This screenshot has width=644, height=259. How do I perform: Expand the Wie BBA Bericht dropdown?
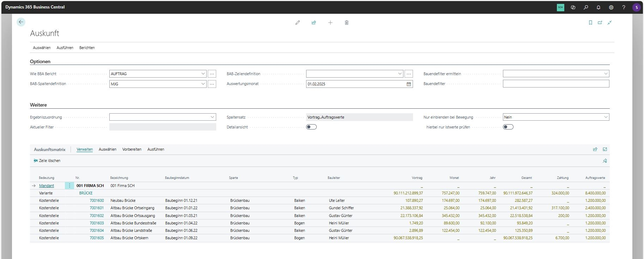(203, 74)
